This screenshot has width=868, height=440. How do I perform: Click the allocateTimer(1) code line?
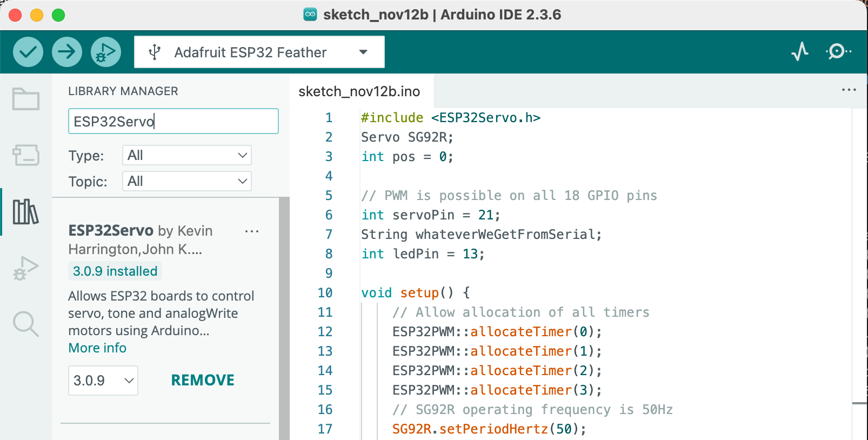(497, 351)
